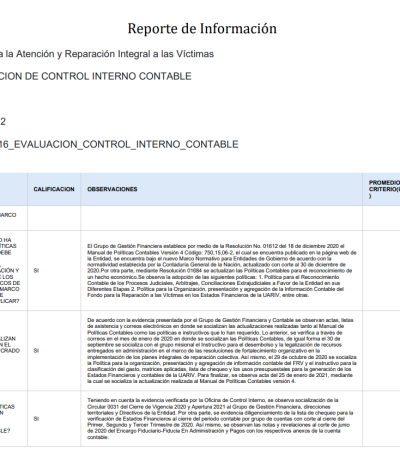Screen dimensions: 400x450
Task: Click the 'Reporte de Información' title
Action: (202, 28)
